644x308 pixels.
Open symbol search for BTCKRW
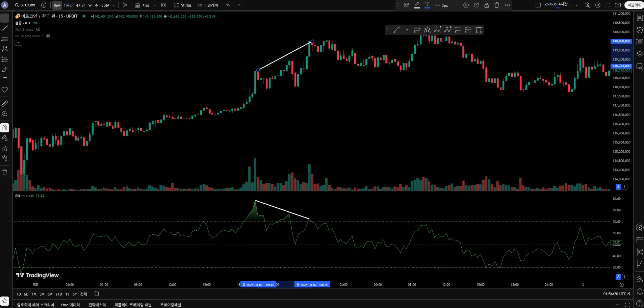[x=25, y=5]
